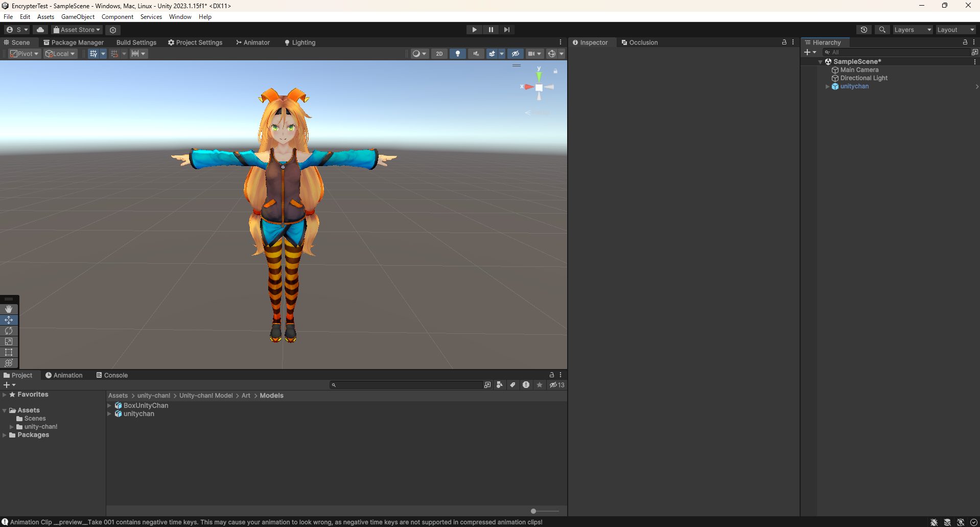Toggle scene lighting on or off
Screen dimensions: 980x527
pos(457,53)
